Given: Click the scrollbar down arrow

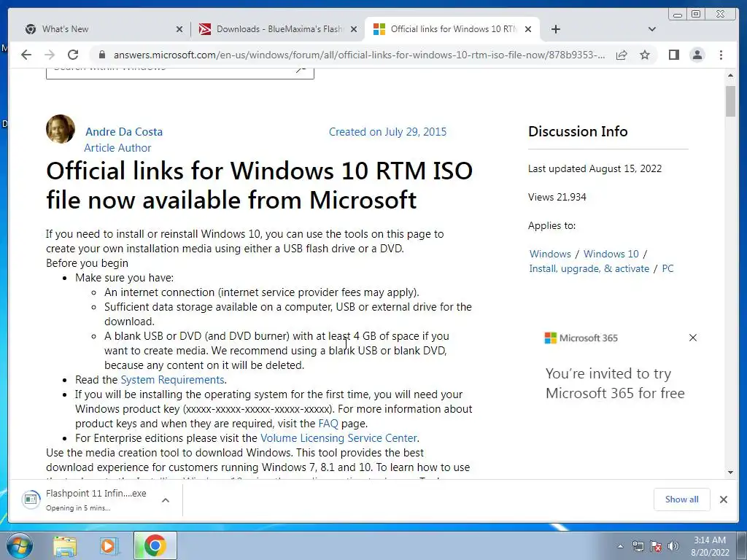Looking at the screenshot, I should [731, 472].
